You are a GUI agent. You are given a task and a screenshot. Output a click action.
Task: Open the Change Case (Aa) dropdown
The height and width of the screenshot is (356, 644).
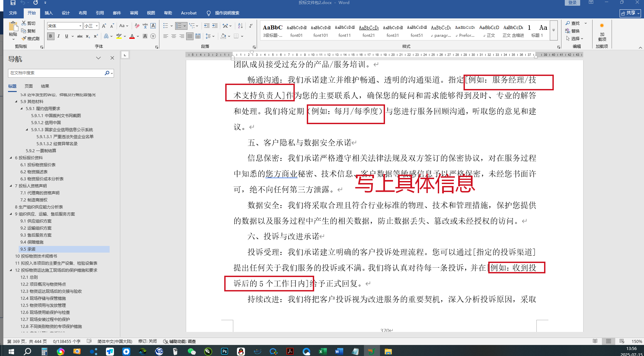123,26
